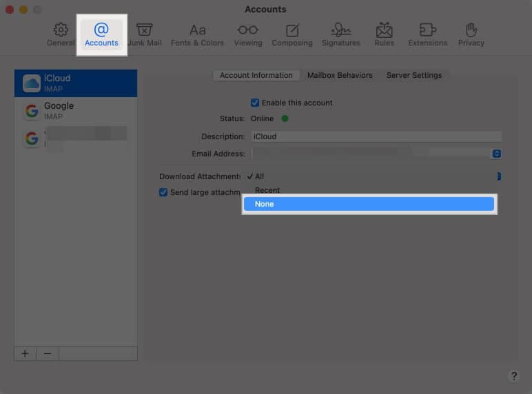Select the Accounts preferences pane
The image size is (532, 394).
101,34
